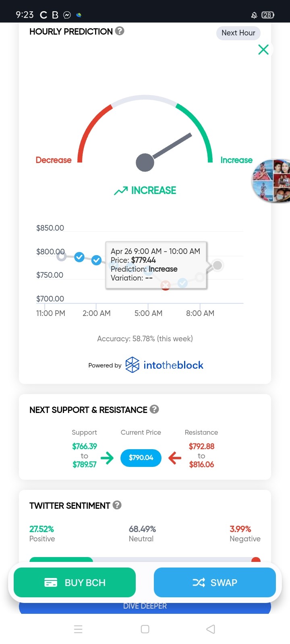Tap Next Support & Resistance help icon

pos(154,409)
